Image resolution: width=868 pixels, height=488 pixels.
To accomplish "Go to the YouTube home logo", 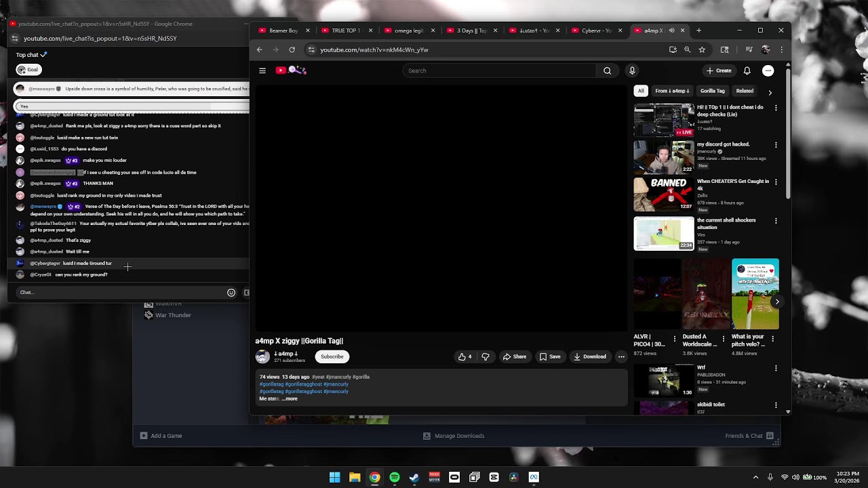I will tap(291, 70).
